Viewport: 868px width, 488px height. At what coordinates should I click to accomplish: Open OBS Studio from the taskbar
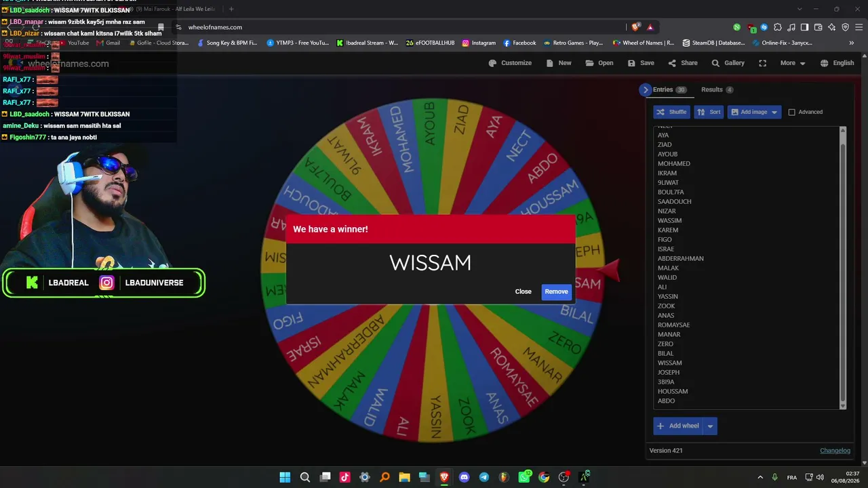pyautogui.click(x=564, y=477)
